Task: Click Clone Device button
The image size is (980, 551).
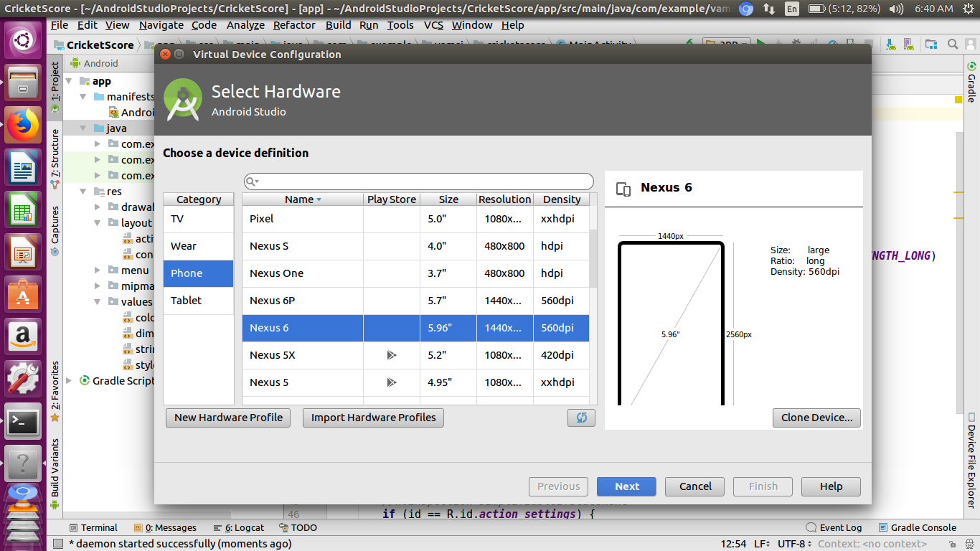Action: point(816,418)
